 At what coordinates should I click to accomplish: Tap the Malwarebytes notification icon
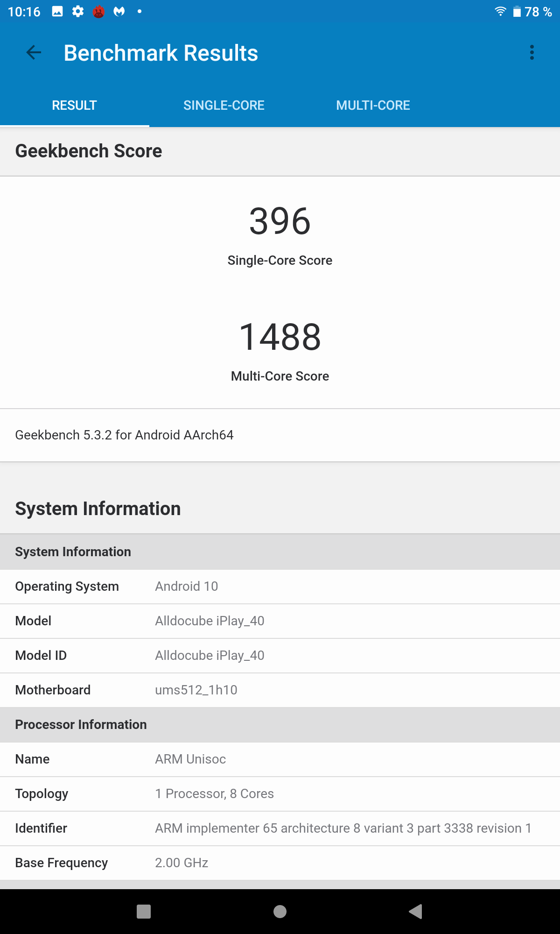pos(119,12)
